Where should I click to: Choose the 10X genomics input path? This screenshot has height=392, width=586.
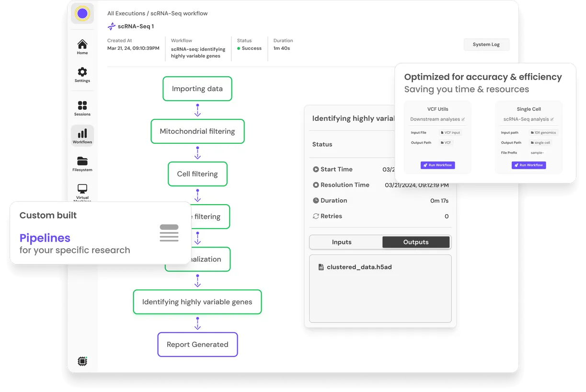(543, 133)
